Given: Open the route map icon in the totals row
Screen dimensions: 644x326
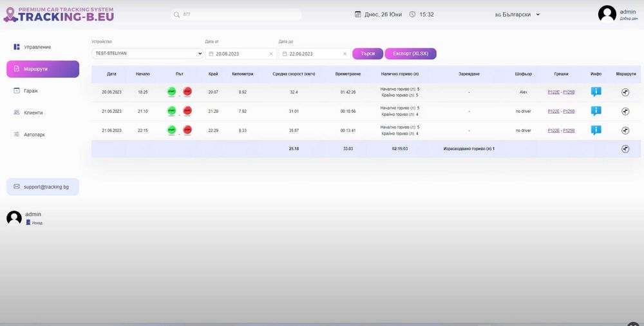Looking at the screenshot, I should (x=625, y=149).
